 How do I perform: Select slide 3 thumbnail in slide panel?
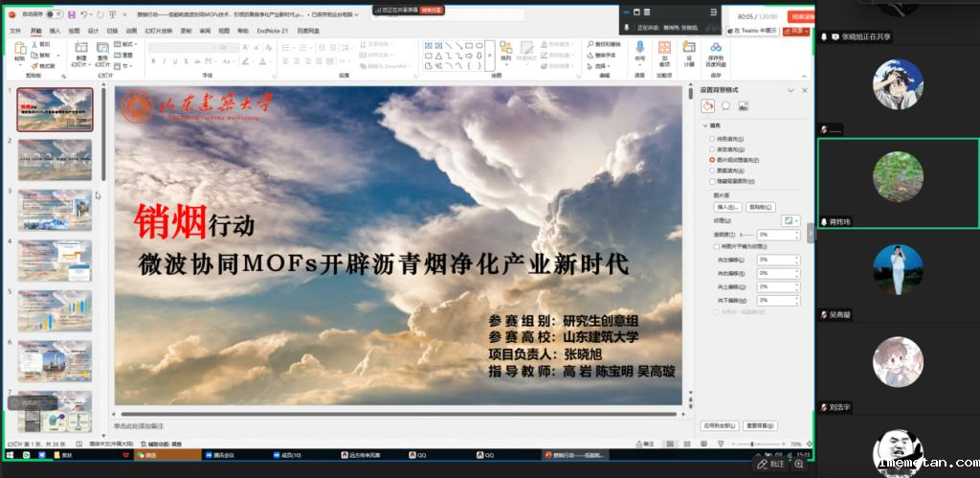click(x=55, y=211)
